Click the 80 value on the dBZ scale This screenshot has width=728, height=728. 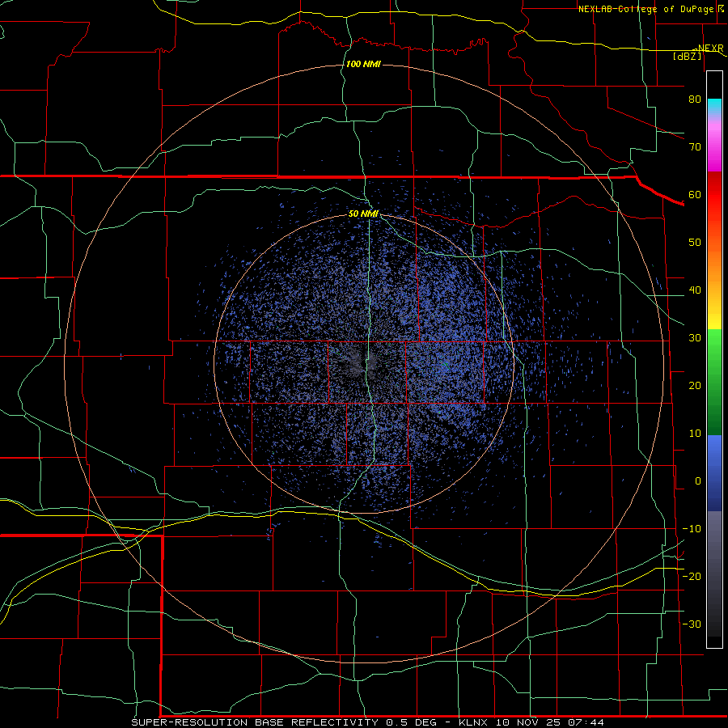coord(695,99)
